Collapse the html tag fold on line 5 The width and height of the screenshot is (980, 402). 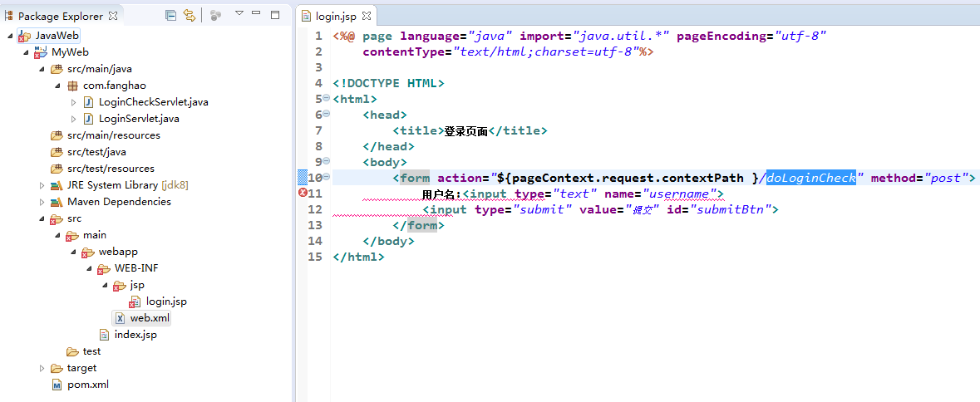pyautogui.click(x=326, y=99)
